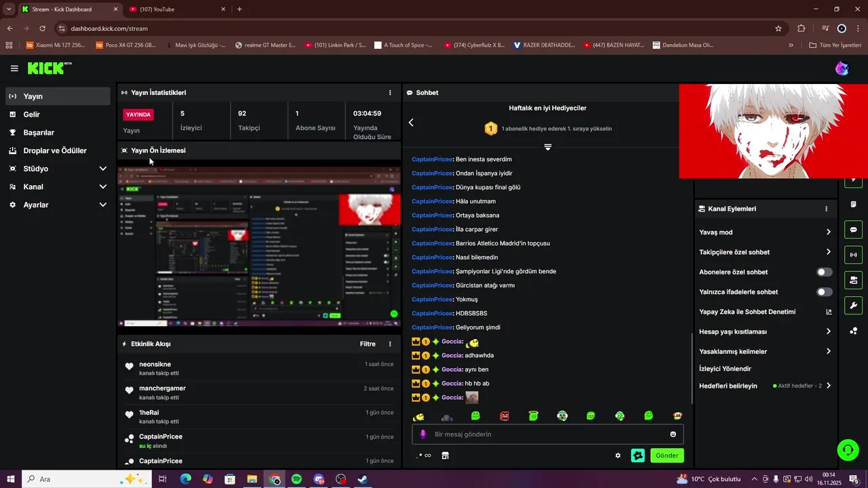Viewport: 868px width, 488px height.
Task: Open Takipçilere özel sohbet options
Action: coord(765,252)
